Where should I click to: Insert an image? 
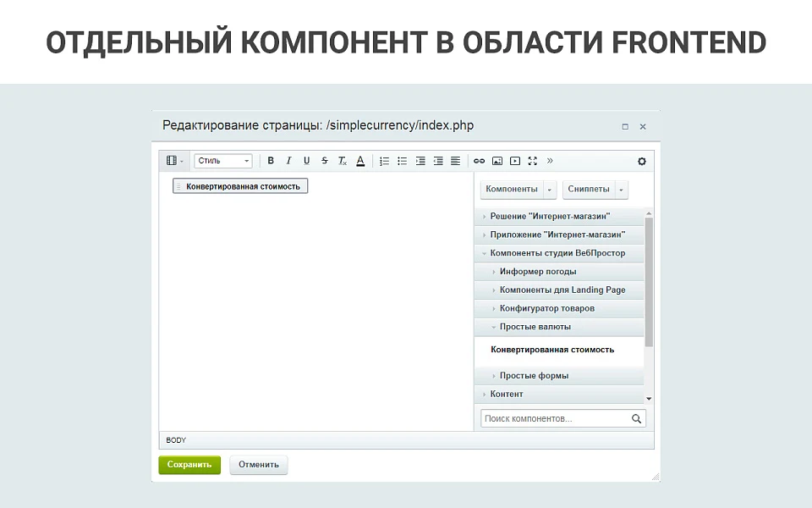497,161
